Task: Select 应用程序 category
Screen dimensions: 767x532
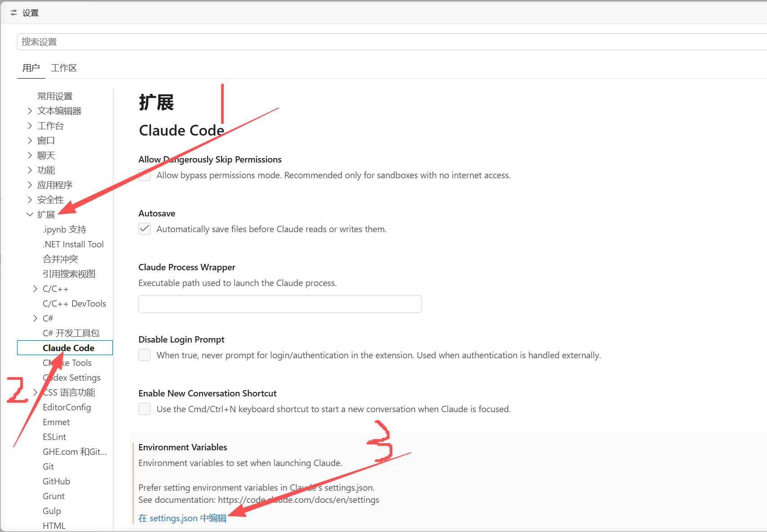Action: (x=55, y=185)
